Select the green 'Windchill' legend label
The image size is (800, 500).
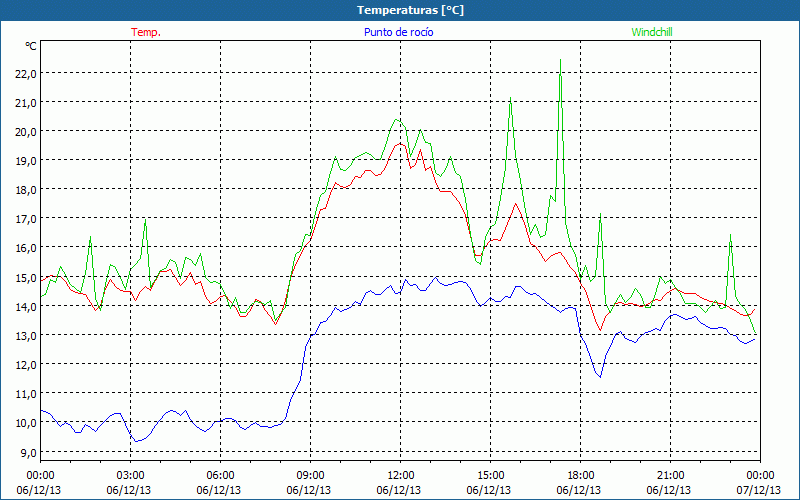point(652,32)
